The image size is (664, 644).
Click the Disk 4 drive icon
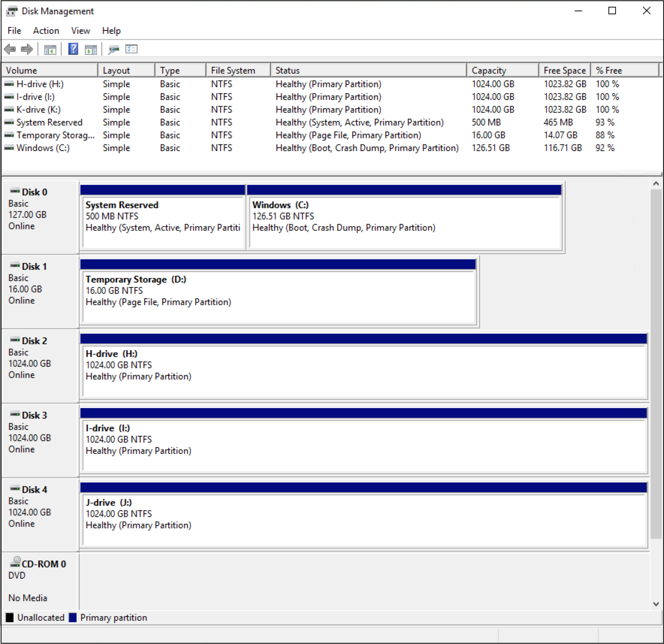[x=15, y=488]
